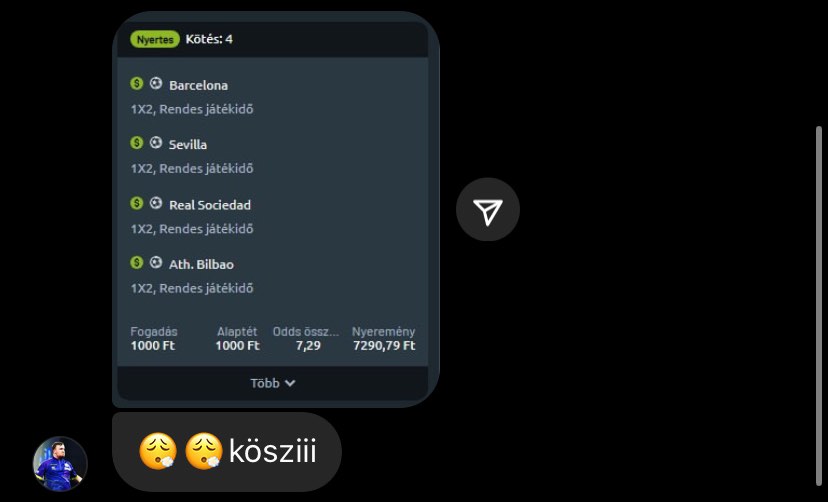Viewport: 828px width, 502px height.
Task: Click the Alaptét 1000 Ft amount
Action: (x=237, y=346)
